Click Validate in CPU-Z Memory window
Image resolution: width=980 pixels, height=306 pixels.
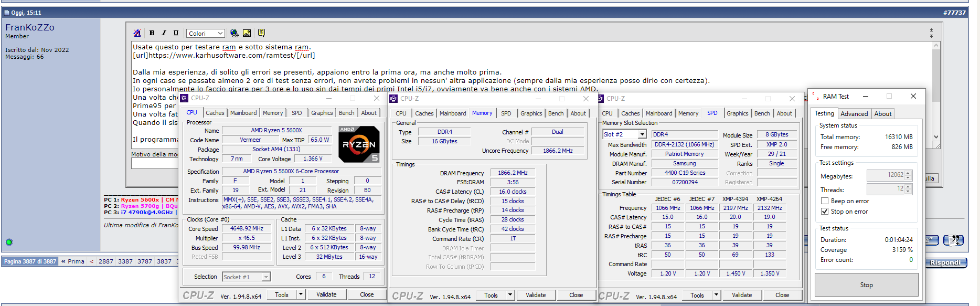point(536,295)
